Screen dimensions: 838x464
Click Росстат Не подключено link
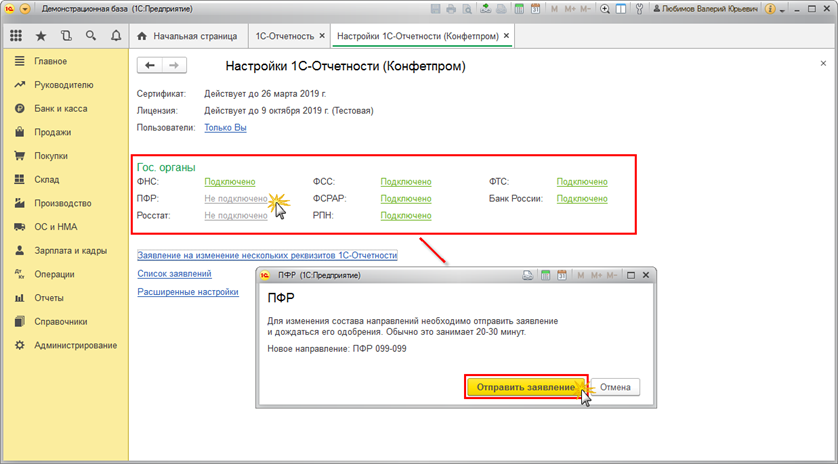236,215
